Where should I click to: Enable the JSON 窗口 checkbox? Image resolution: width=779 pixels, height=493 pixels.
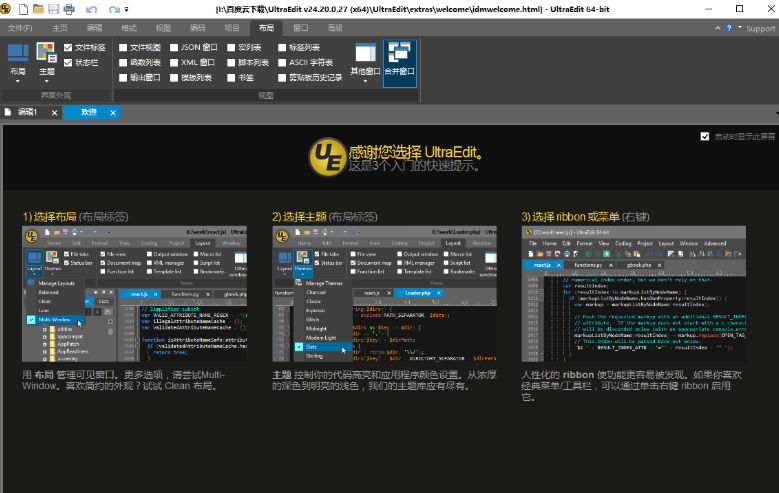174,48
